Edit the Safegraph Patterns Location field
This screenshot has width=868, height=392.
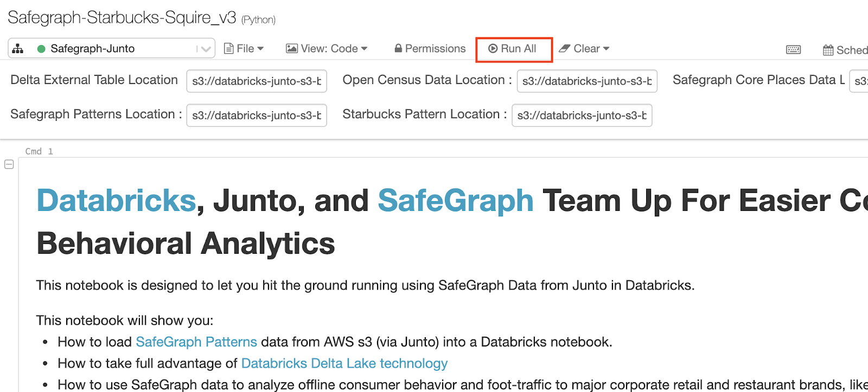point(256,115)
